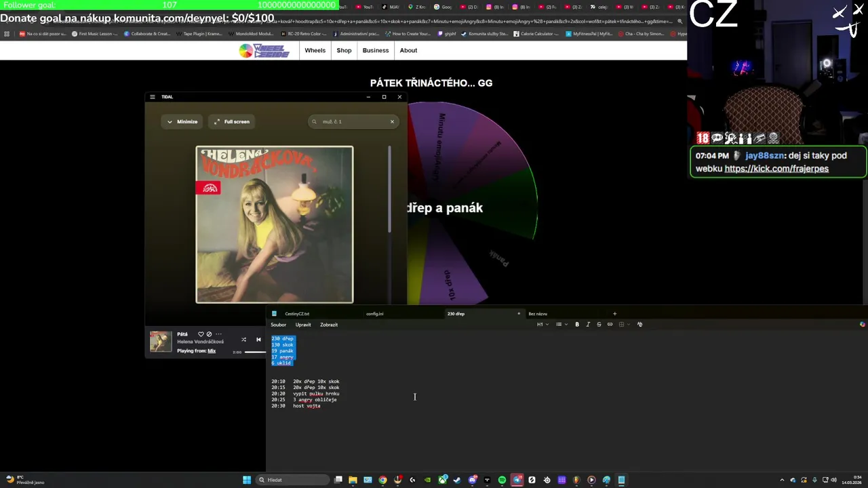Open the table insert dropdown
Viewport: 868px width, 488px height.
point(624,325)
